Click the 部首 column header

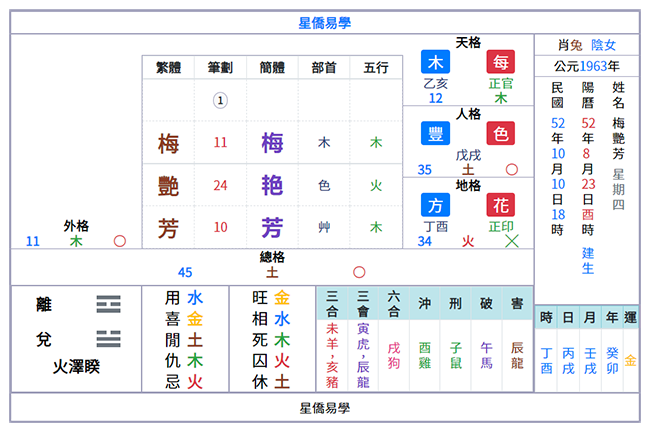(324, 68)
